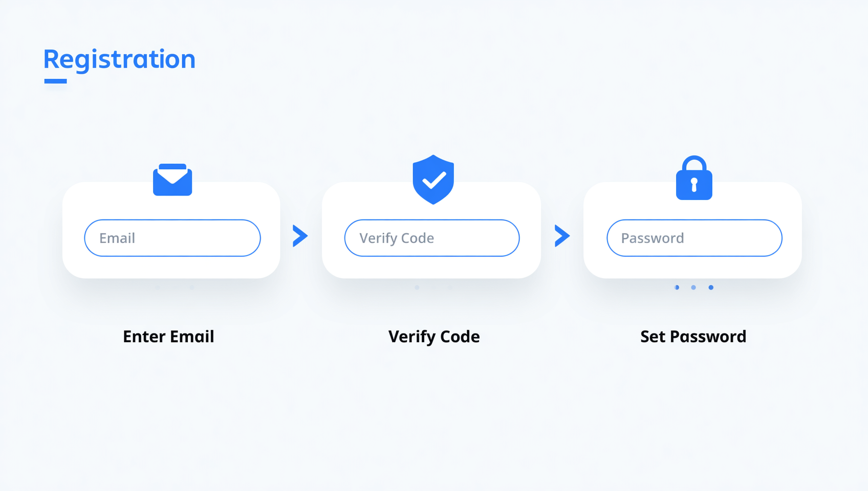
Task: Click the shield checkmark icon
Action: coord(433,180)
